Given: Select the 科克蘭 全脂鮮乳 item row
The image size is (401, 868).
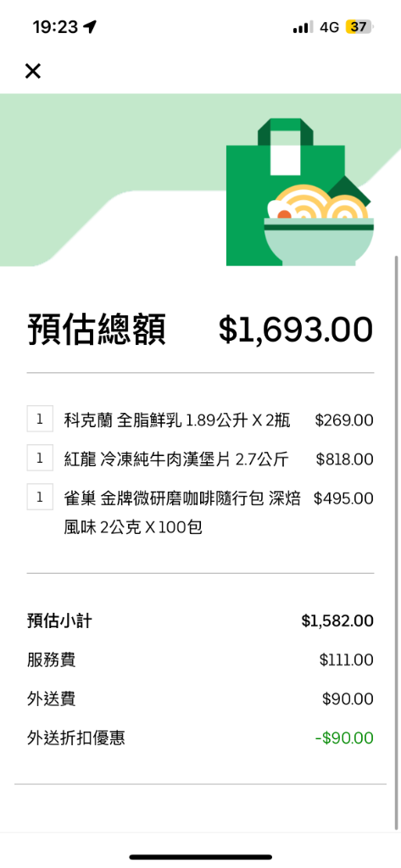Looking at the screenshot, I should (x=200, y=420).
